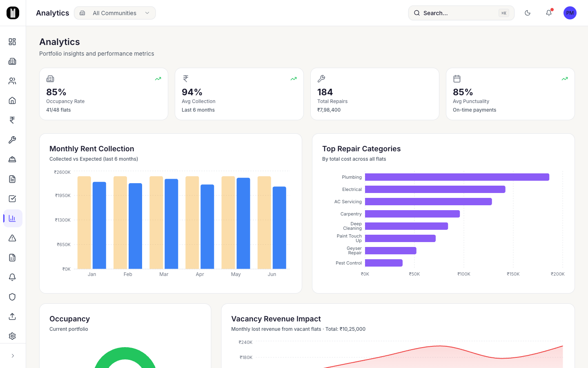
Task: Click the May blue collected bar
Action: 243,223
